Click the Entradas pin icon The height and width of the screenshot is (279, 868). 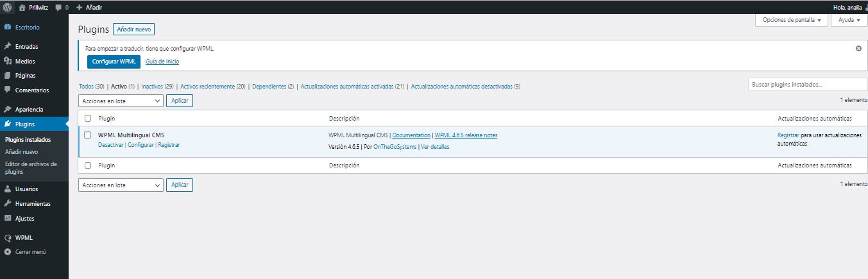point(8,47)
